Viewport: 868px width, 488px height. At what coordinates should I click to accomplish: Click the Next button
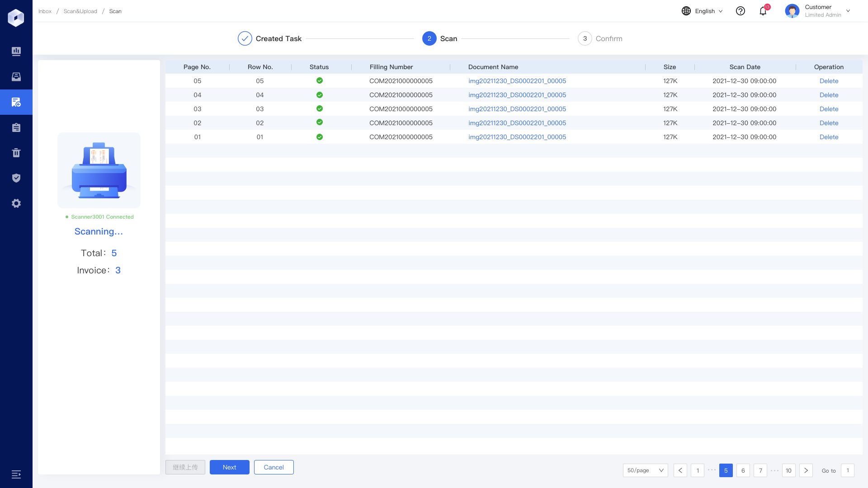(230, 467)
